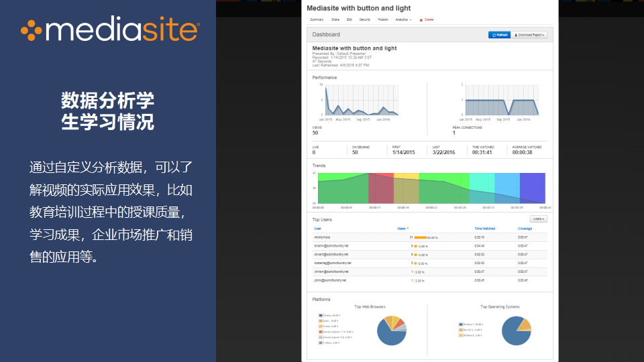Click the last date value 3/22/2016
Viewport: 644px width, 362px height.
pyautogui.click(x=443, y=152)
